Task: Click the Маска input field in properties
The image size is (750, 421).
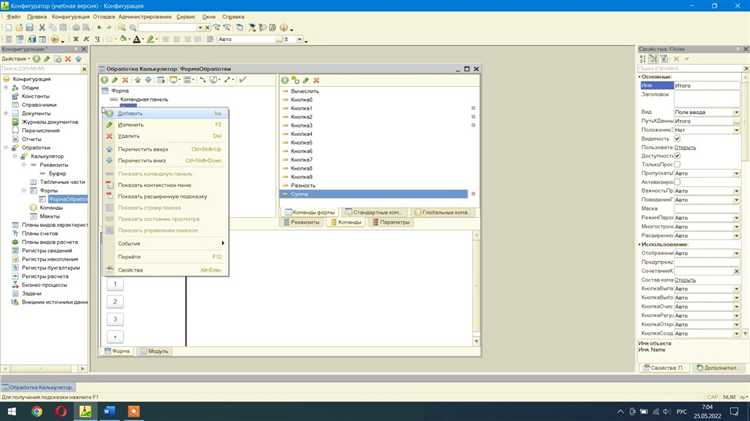Action: click(707, 209)
